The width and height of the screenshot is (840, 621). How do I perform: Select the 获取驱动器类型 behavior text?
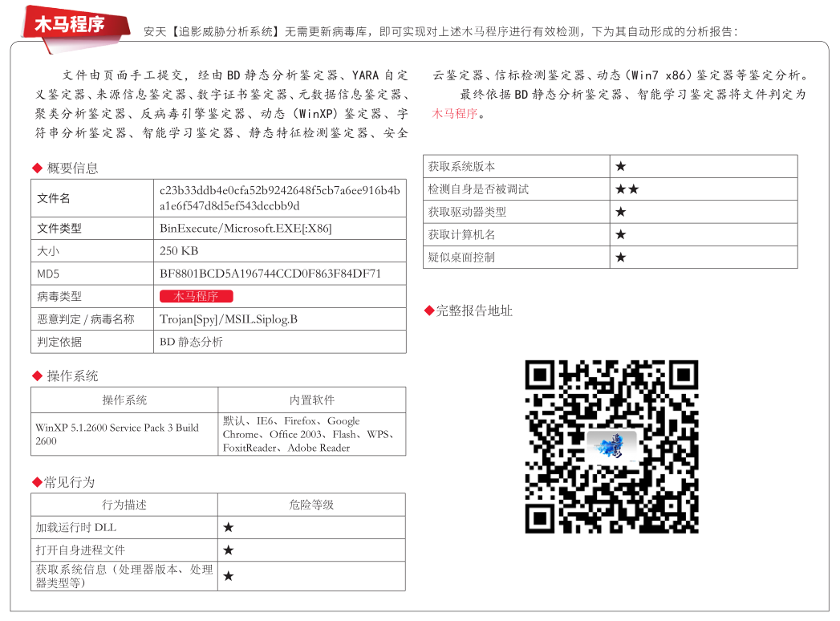coord(467,212)
